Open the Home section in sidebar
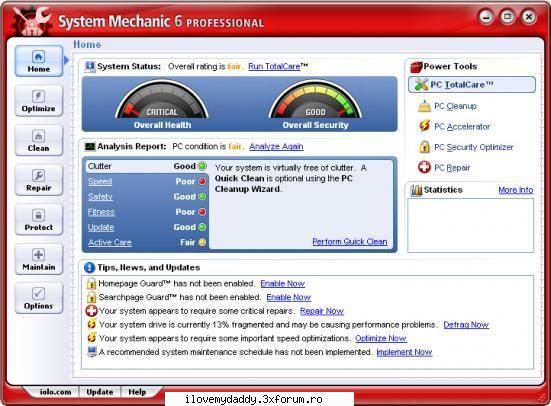Image resolution: width=551 pixels, height=406 pixels. click(39, 61)
